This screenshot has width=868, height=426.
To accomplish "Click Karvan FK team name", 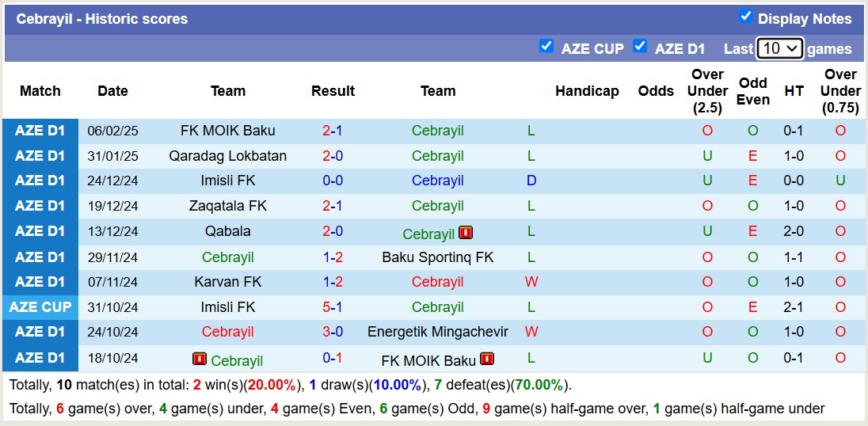I will click(x=228, y=282).
